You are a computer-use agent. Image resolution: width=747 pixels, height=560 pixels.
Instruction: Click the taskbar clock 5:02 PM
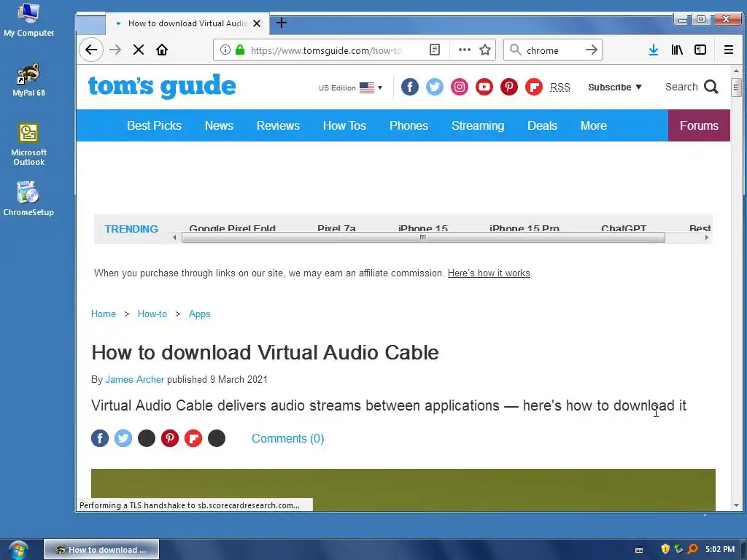click(x=720, y=549)
